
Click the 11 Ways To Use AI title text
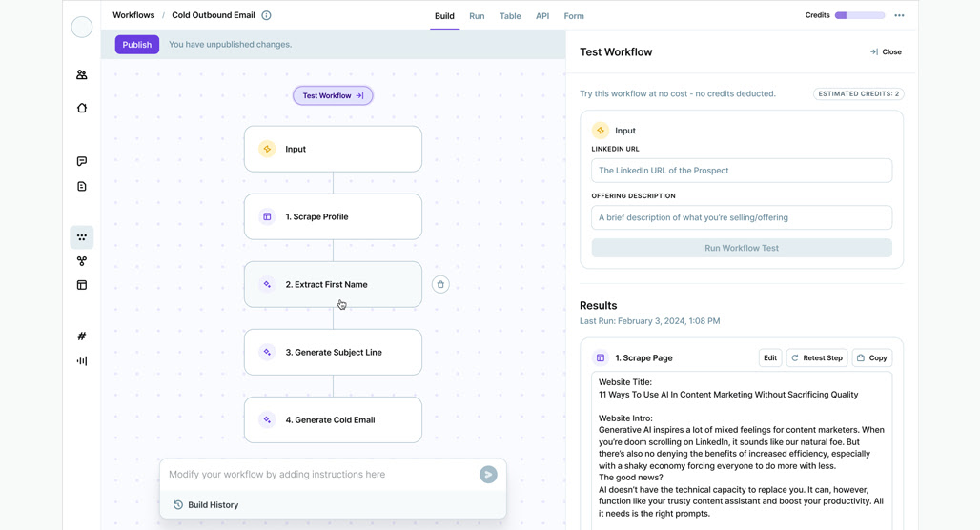pyautogui.click(x=728, y=395)
